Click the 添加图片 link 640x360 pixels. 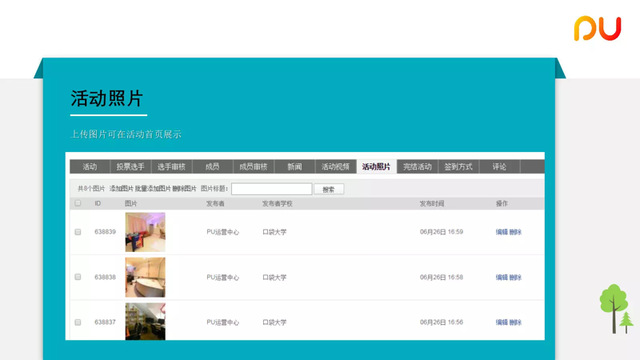121,189
